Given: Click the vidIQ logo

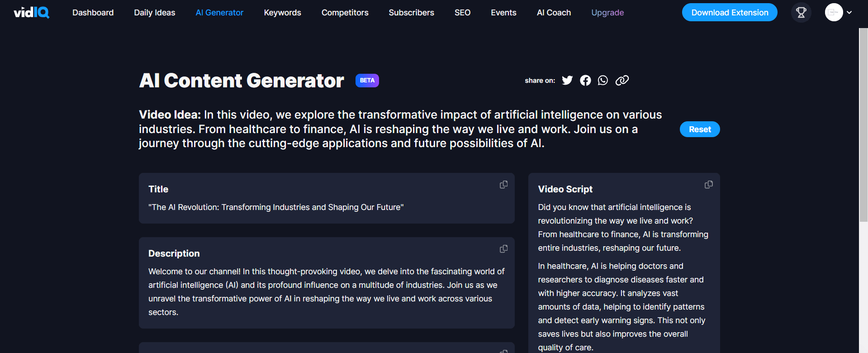Looking at the screenshot, I should pyautogui.click(x=32, y=12).
